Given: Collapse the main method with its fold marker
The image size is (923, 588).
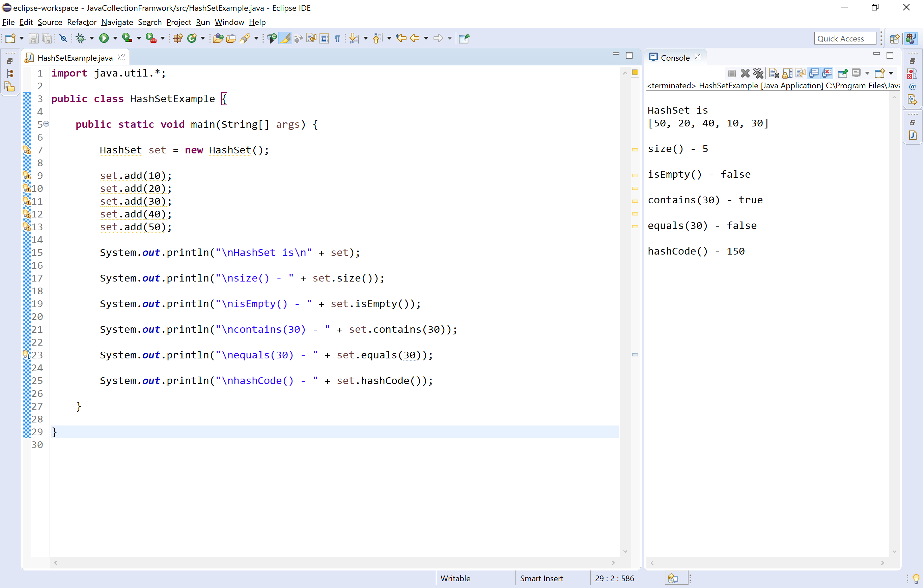Looking at the screenshot, I should 46,124.
